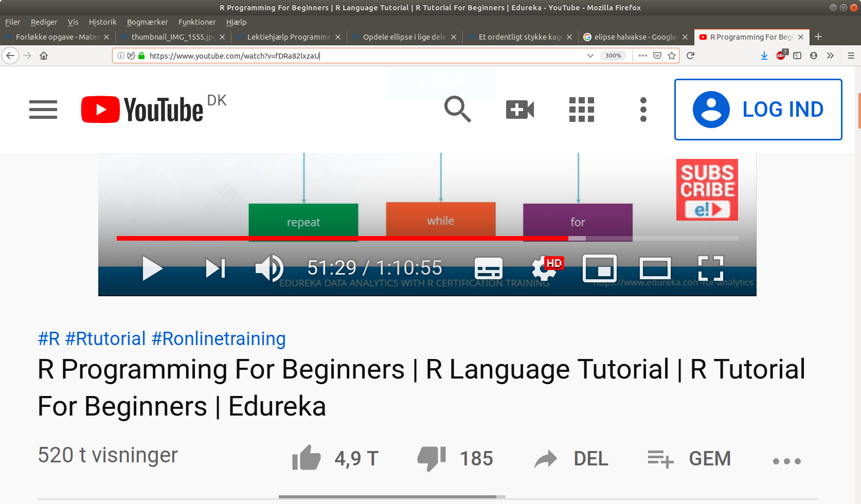
Task: Click the Edureka subscribe watermark
Action: 707,190
